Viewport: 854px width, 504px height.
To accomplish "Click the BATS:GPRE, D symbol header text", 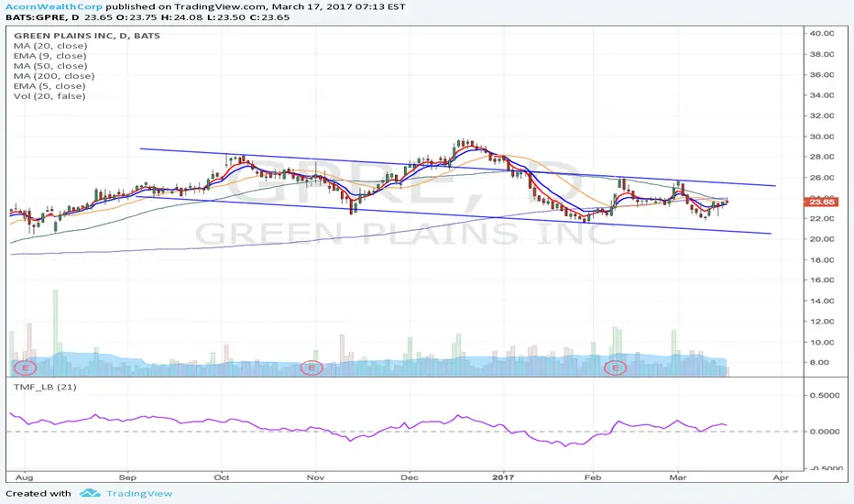I will [42, 17].
